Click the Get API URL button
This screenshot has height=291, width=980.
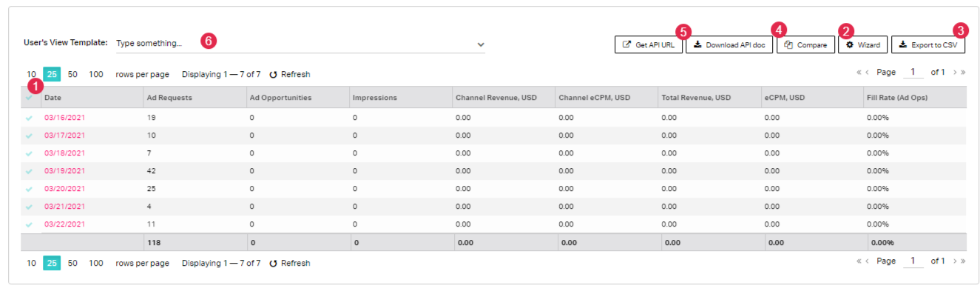click(648, 45)
